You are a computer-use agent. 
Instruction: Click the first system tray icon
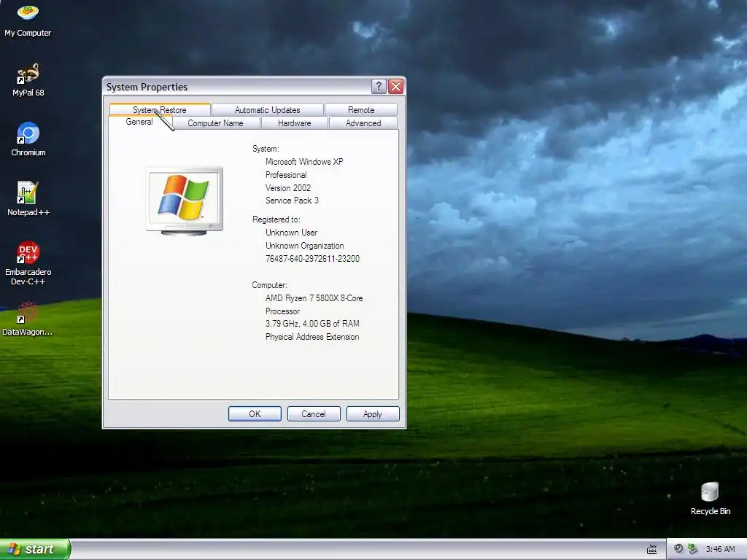[x=678, y=548]
